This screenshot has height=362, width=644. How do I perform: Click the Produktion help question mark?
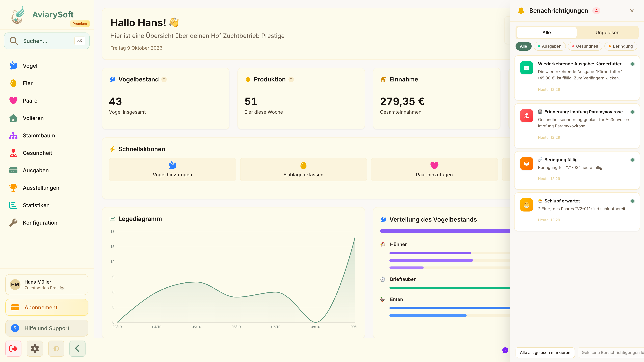(291, 79)
